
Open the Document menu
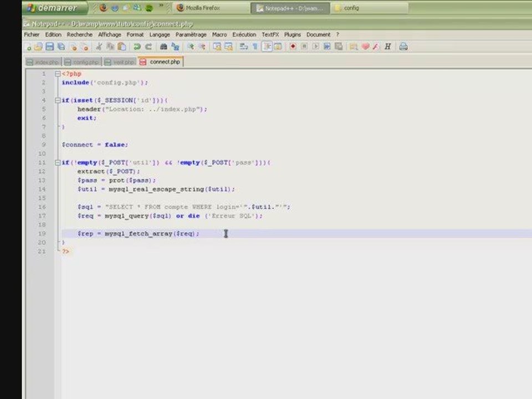click(x=318, y=34)
